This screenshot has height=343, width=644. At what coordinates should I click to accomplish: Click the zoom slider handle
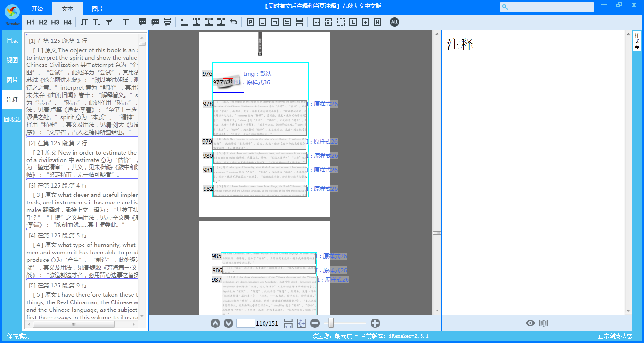click(x=331, y=323)
